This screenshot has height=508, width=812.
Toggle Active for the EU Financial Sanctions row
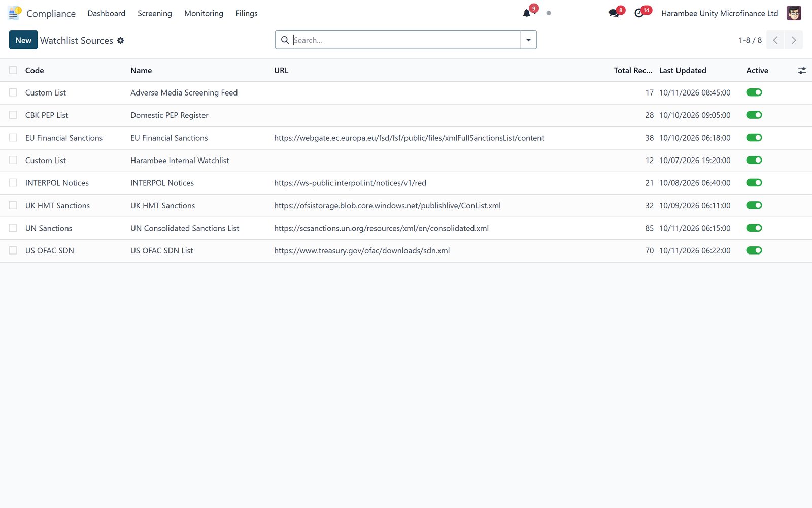pos(754,138)
